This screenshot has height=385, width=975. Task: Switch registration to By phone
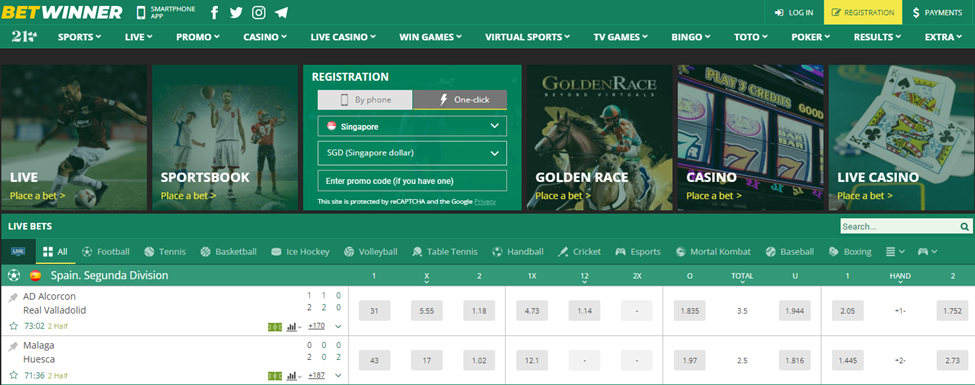365,100
